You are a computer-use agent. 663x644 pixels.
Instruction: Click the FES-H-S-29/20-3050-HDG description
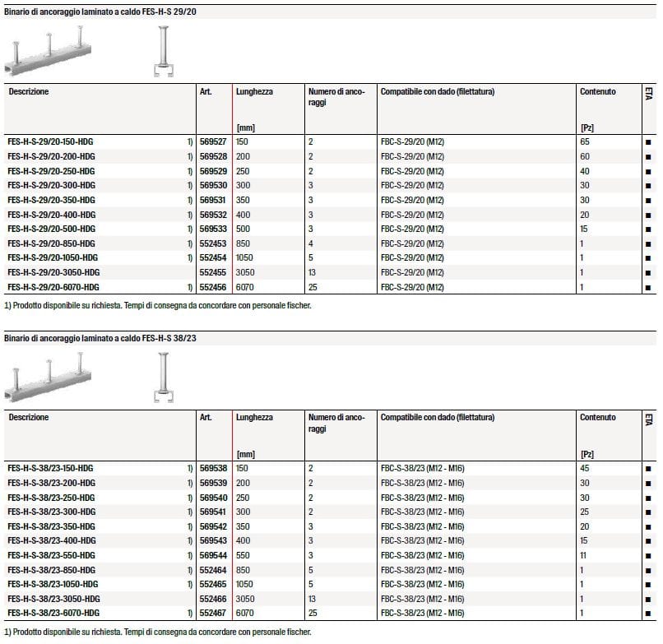coord(53,272)
